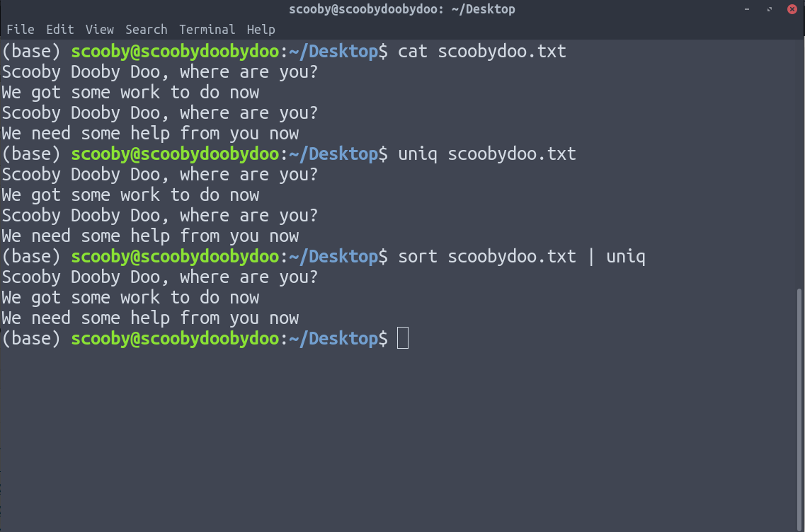Click the block cursor at the last prompt
Viewport: 805px width, 532px height.
pyautogui.click(x=403, y=338)
